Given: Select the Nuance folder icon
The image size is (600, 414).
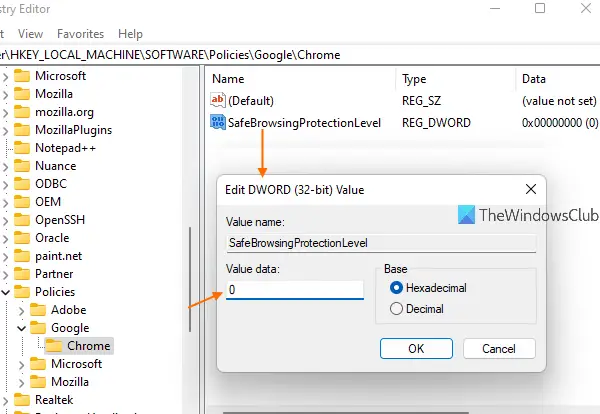Looking at the screenshot, I should [22, 166].
